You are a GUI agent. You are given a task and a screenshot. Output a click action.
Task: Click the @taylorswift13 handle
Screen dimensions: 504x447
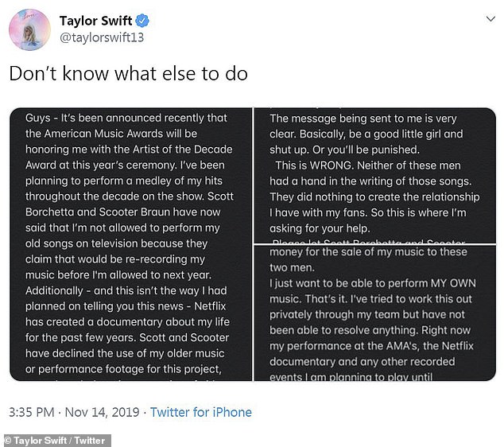click(x=102, y=37)
